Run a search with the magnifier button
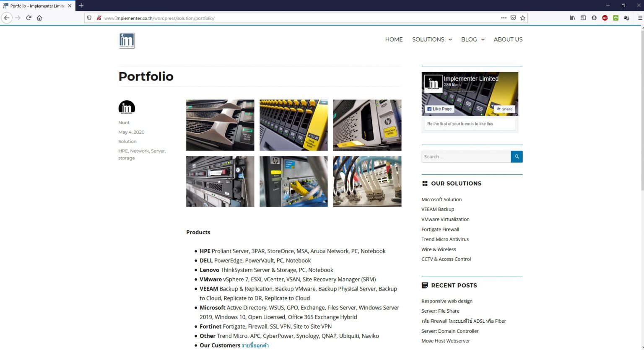This screenshot has height=350, width=644. coord(517,156)
